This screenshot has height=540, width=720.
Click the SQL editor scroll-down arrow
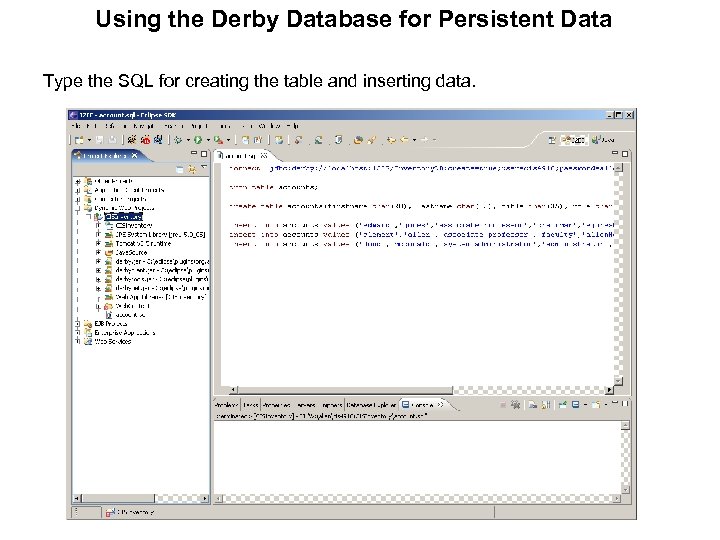click(x=618, y=381)
